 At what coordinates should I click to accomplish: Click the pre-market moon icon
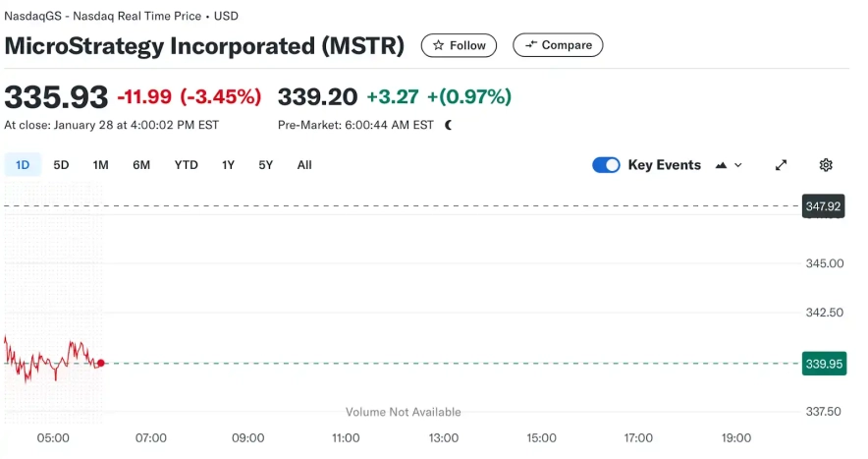449,125
